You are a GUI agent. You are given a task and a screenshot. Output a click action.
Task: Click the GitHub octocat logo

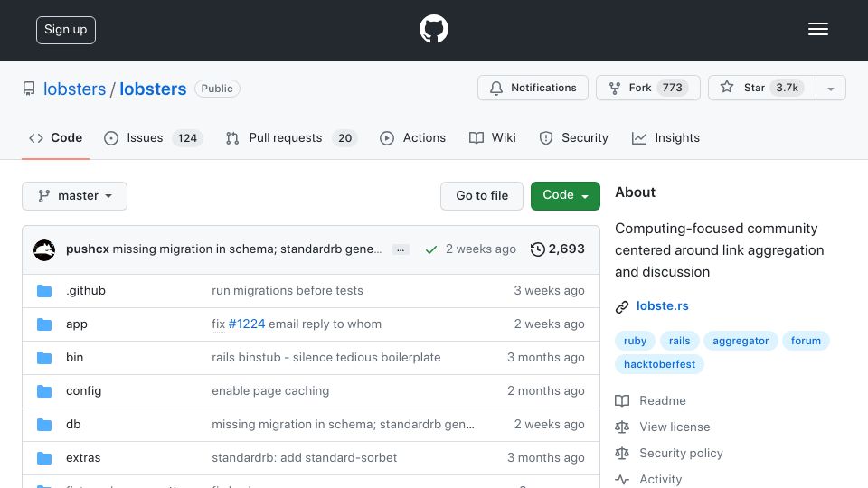(x=433, y=29)
